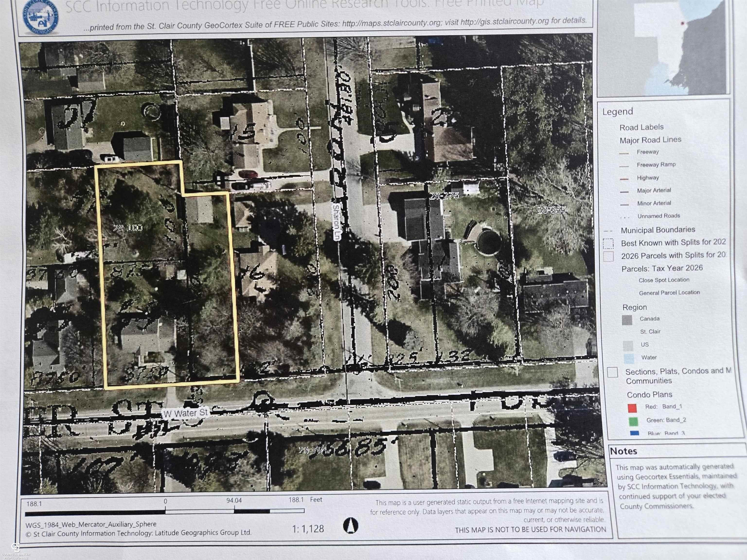Click the NOT TO BE USED FOR NAVIGATION notice
This screenshot has width=747, height=560.
tap(531, 530)
